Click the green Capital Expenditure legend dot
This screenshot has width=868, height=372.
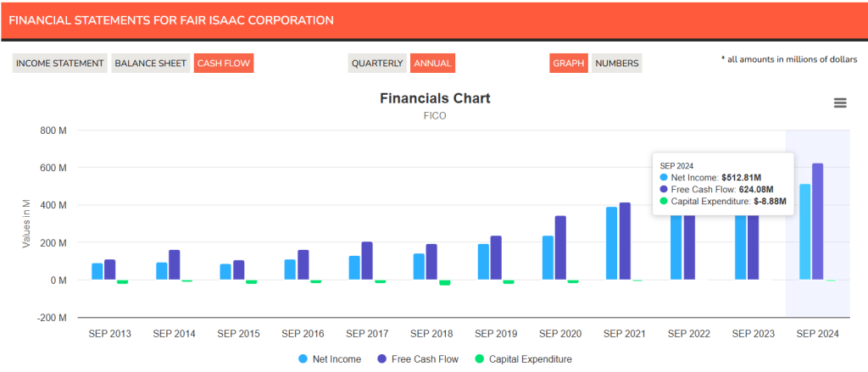pyautogui.click(x=478, y=359)
